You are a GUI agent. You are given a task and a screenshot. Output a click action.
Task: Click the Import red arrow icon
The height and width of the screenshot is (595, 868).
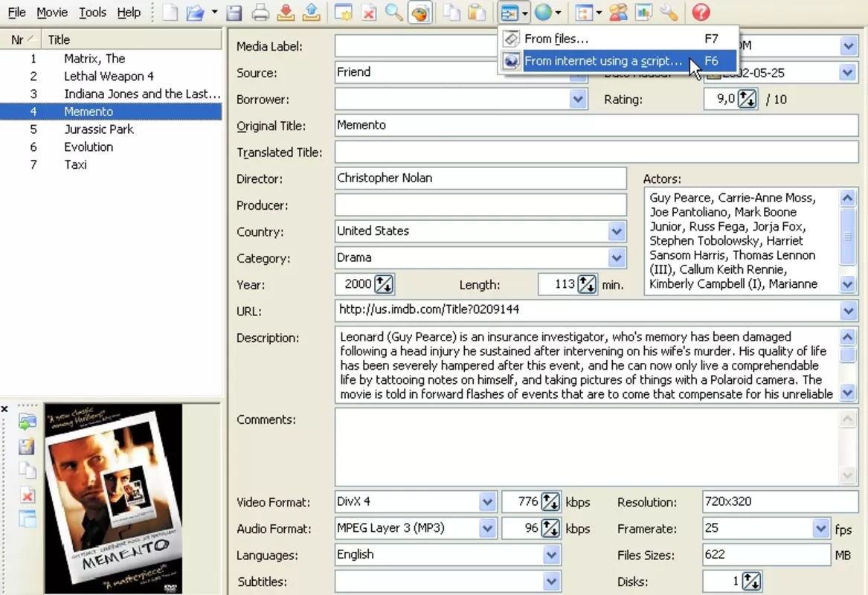coord(286,12)
